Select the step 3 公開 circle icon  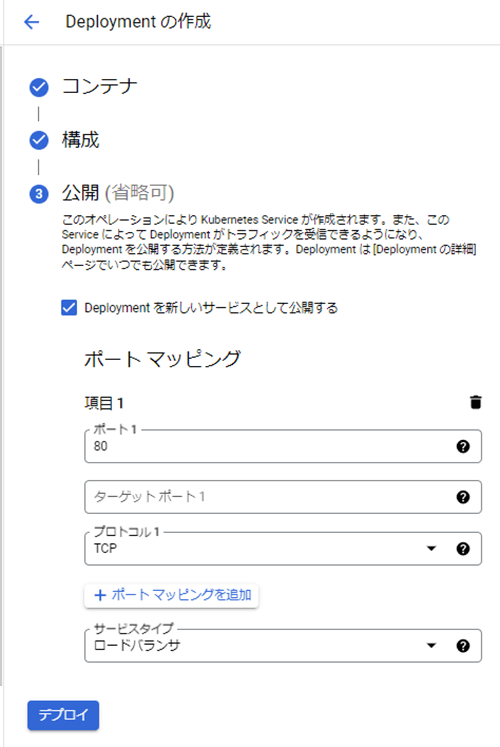point(39,194)
